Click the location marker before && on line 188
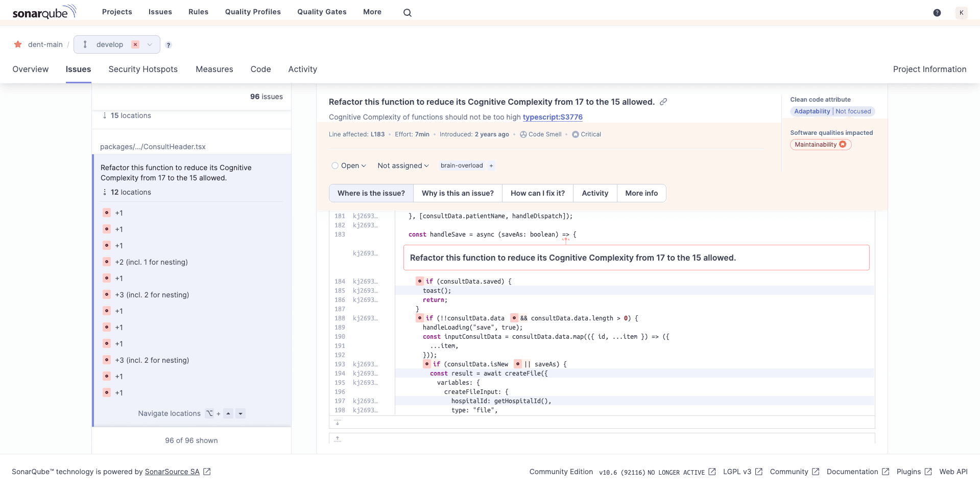The height and width of the screenshot is (489, 980). [x=514, y=318]
